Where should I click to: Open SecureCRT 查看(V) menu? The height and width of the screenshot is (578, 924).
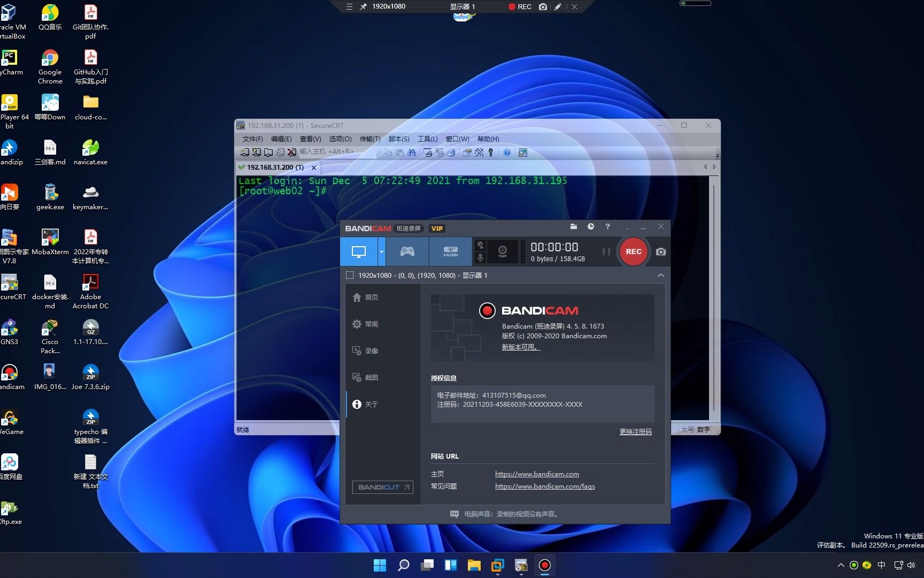310,139
